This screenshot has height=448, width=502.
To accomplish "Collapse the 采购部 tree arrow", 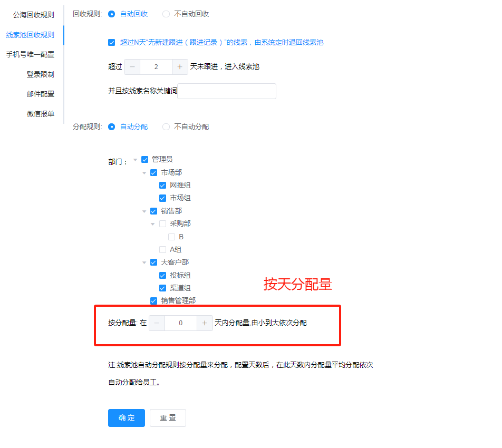I will (153, 224).
